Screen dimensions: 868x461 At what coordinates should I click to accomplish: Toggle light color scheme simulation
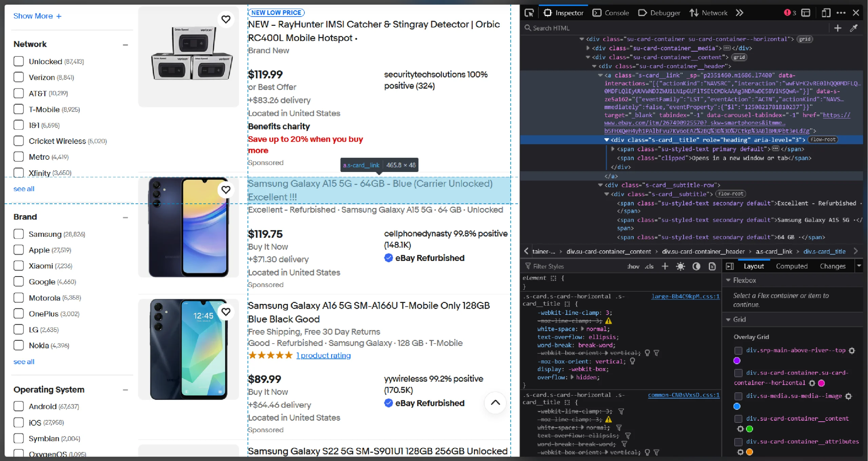(x=680, y=267)
